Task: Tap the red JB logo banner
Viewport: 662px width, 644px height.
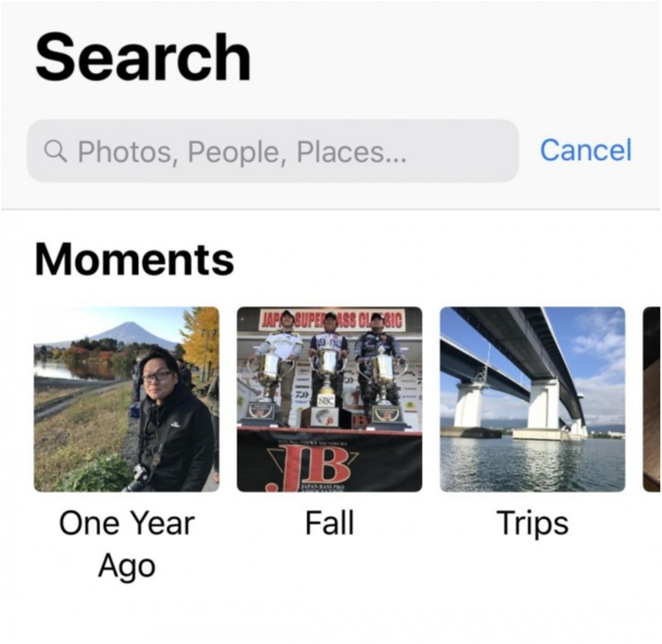Action: coord(326,463)
